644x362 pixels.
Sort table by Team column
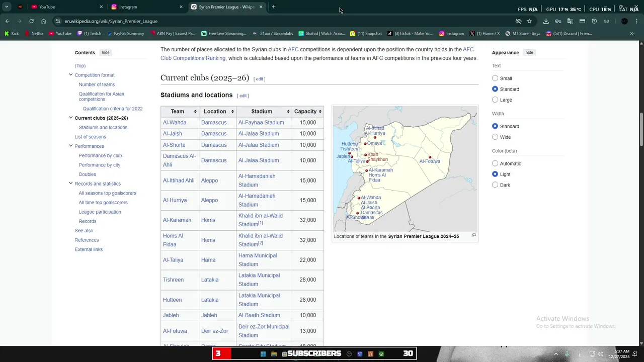point(180,111)
